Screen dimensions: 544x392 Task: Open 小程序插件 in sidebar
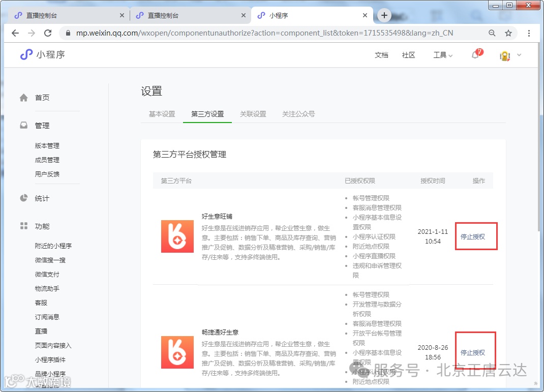[x=50, y=359]
